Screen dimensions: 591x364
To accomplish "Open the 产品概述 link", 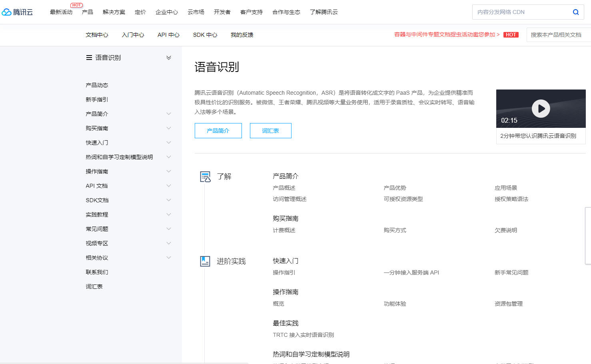I will 284,188.
